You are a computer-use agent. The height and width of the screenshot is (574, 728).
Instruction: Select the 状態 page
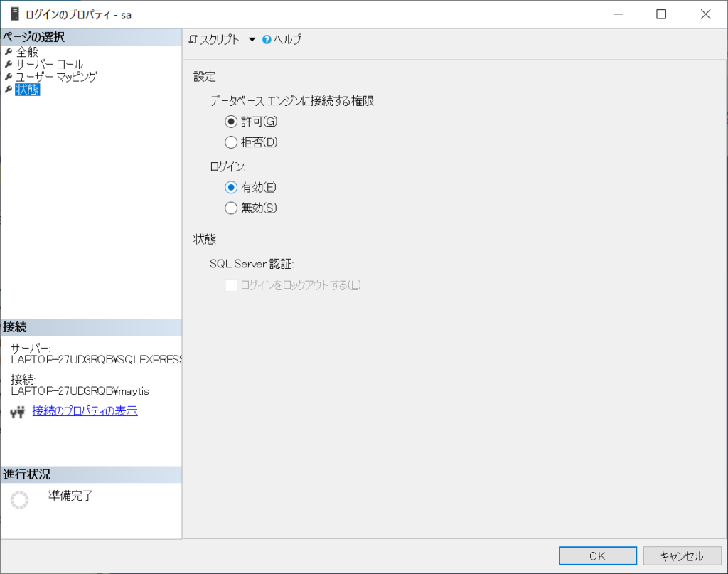coord(28,90)
